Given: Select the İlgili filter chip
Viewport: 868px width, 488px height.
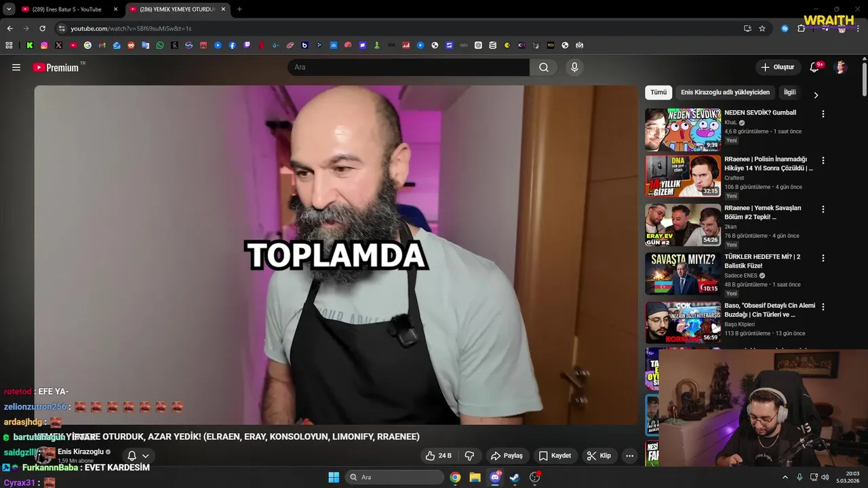Looking at the screenshot, I should [x=790, y=92].
